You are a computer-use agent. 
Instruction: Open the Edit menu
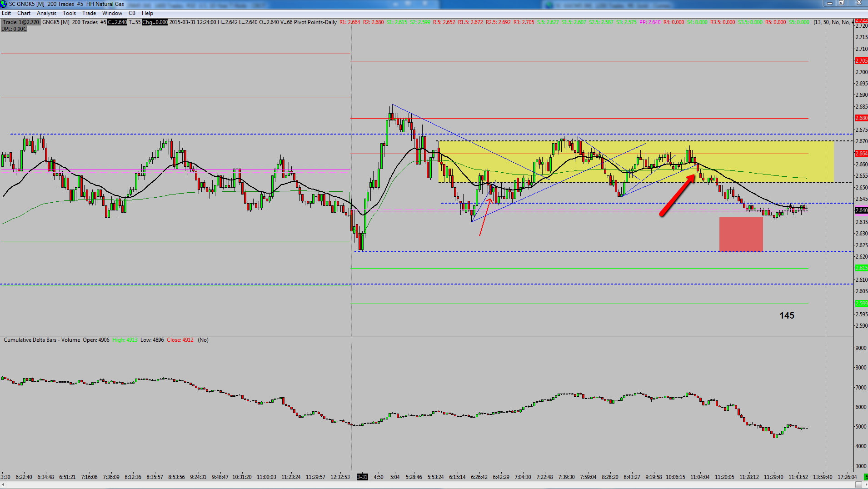[6, 13]
